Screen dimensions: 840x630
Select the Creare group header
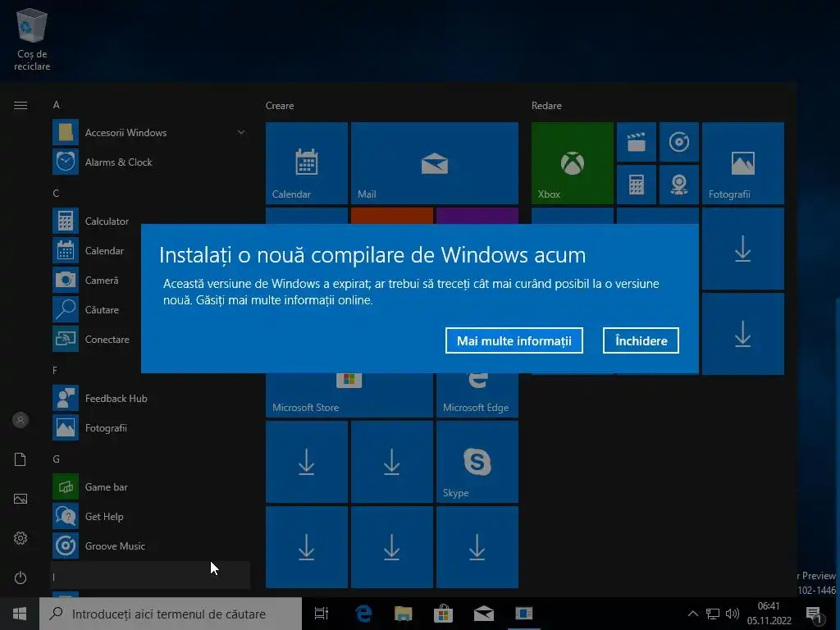pyautogui.click(x=280, y=106)
